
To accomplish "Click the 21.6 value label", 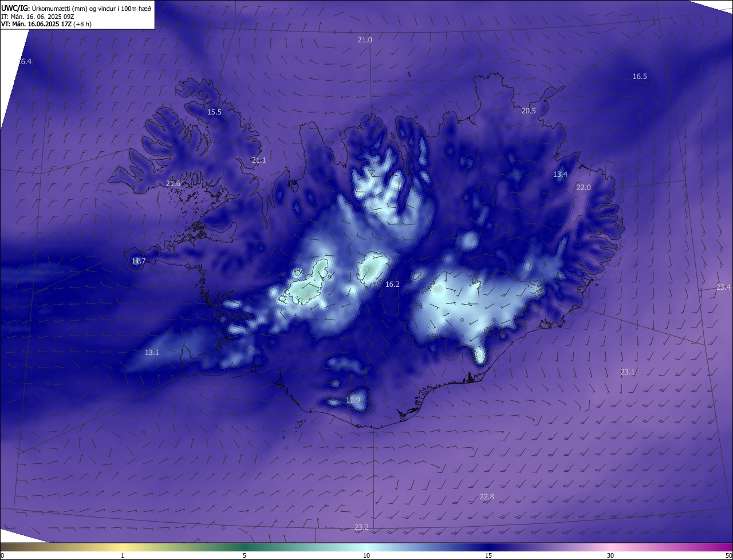I will 173,183.
